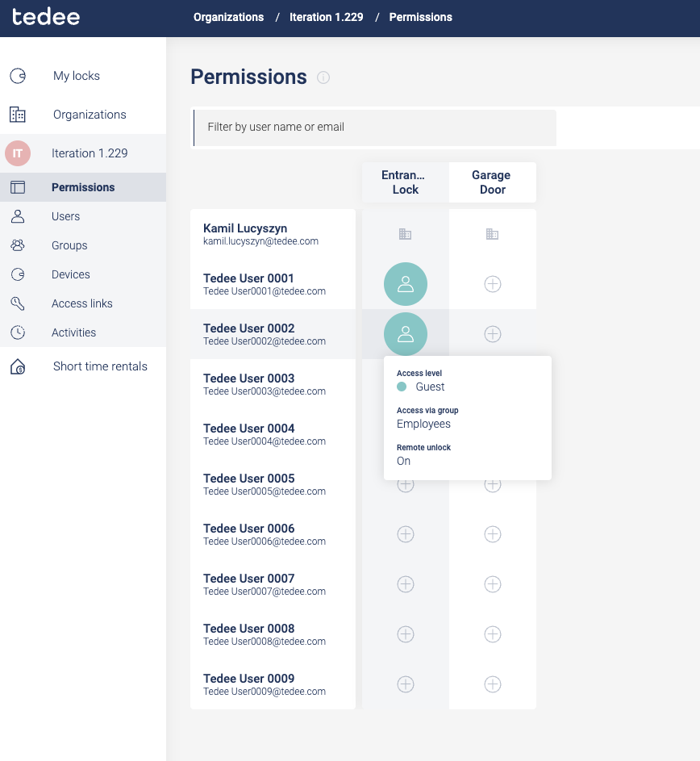Select the Activities clock icon
Image resolution: width=700 pixels, height=761 pixels.
click(18, 332)
